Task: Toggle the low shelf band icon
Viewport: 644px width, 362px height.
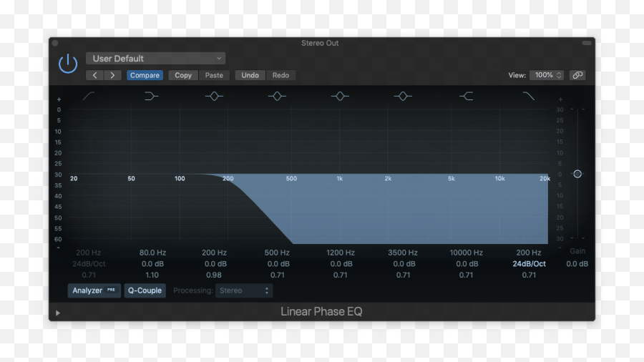Action: pos(151,96)
